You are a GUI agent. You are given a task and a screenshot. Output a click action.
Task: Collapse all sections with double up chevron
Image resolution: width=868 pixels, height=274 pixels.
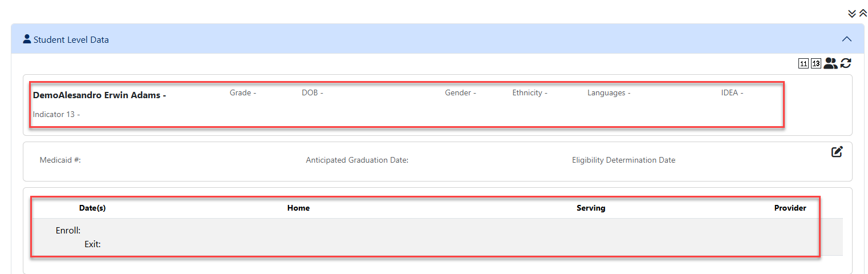click(863, 14)
